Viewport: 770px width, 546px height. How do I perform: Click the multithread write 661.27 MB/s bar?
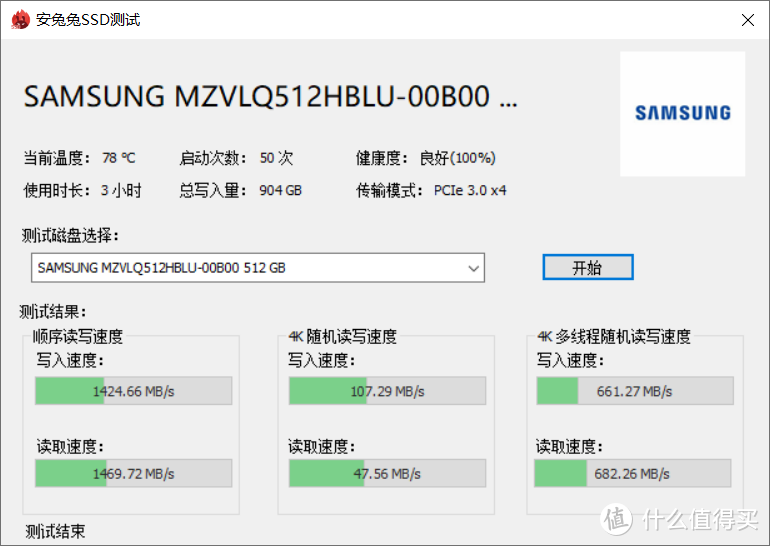click(635, 391)
